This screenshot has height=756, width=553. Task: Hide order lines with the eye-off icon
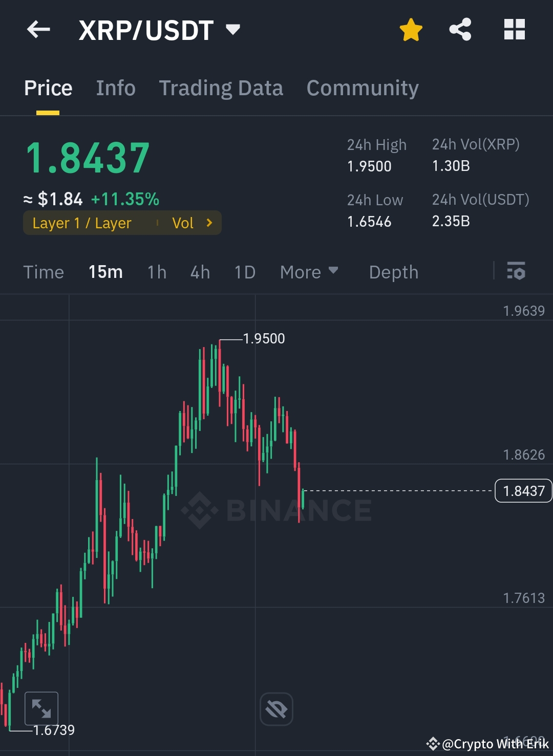pos(276,708)
